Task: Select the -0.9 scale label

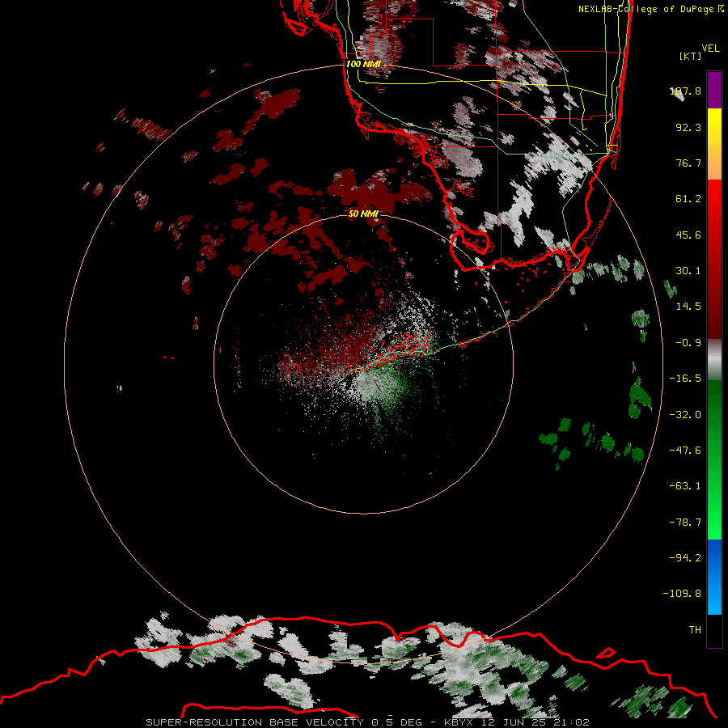Action: point(688,343)
